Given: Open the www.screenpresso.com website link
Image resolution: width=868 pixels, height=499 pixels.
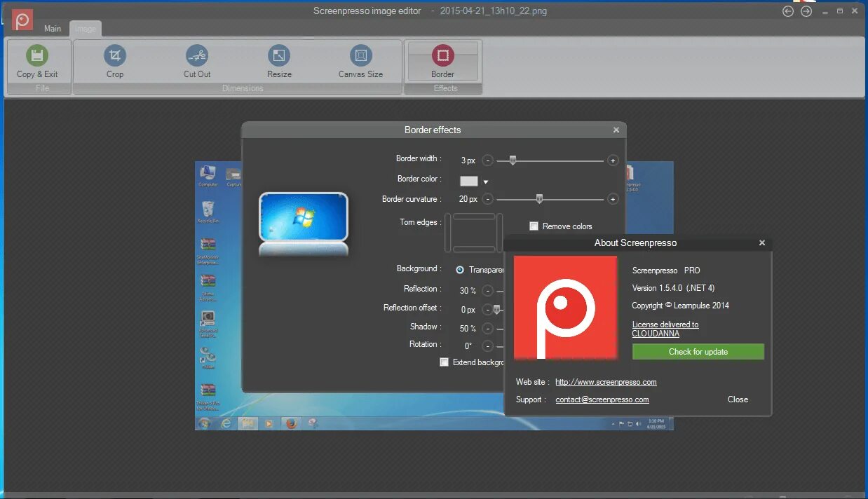Looking at the screenshot, I should pos(606,382).
